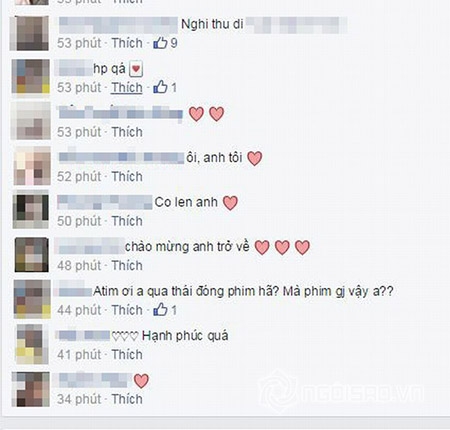Click first heart after 'chào mừng anh trở về'
This screenshot has height=430, width=450.
pyautogui.click(x=262, y=247)
